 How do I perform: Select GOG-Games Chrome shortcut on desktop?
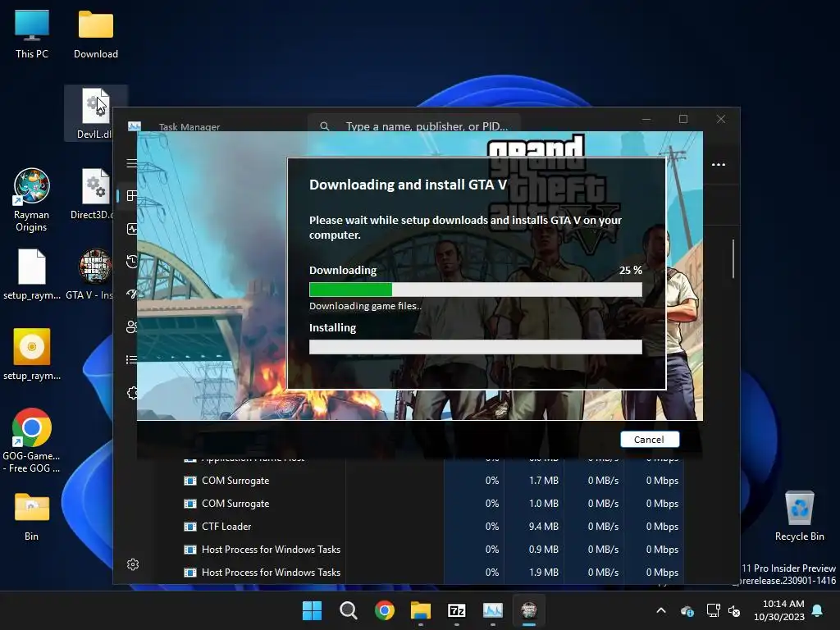[32, 441]
